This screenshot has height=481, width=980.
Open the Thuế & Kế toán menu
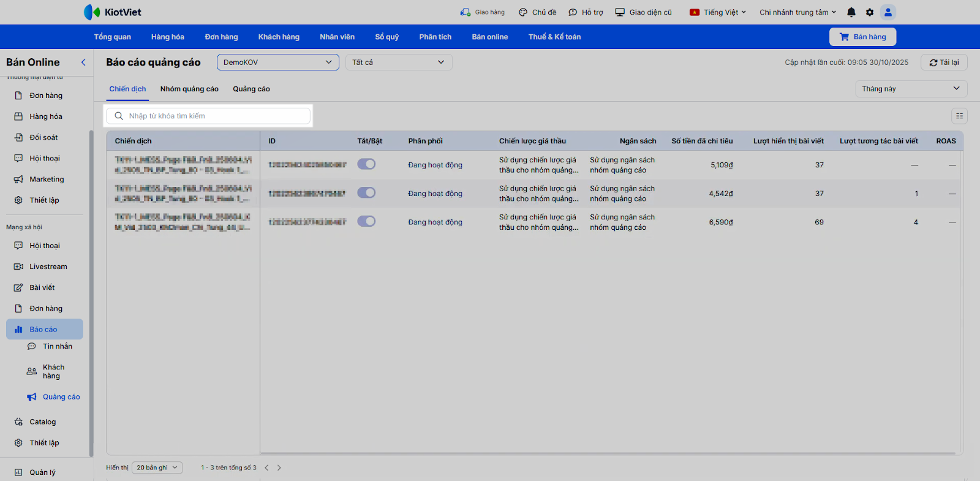(555, 37)
